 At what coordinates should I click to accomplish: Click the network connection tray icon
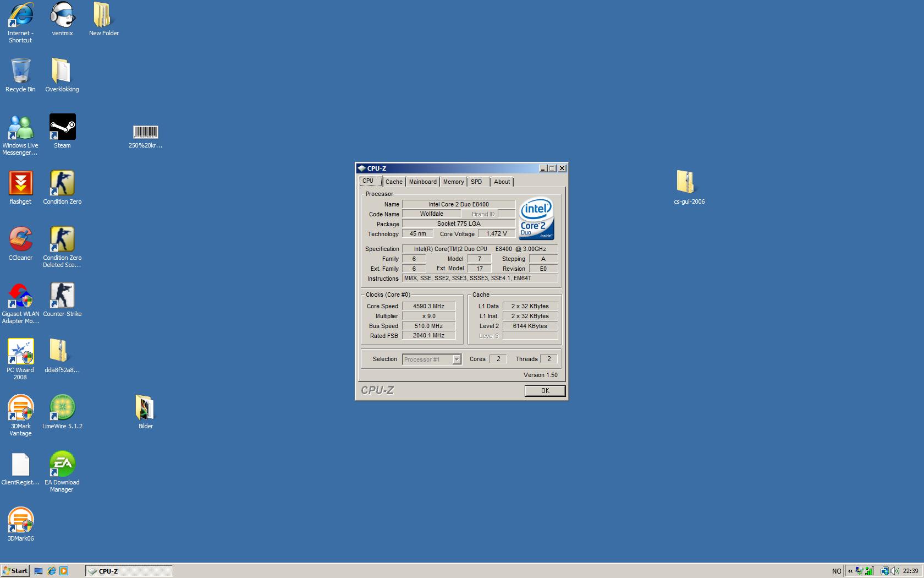pos(885,571)
